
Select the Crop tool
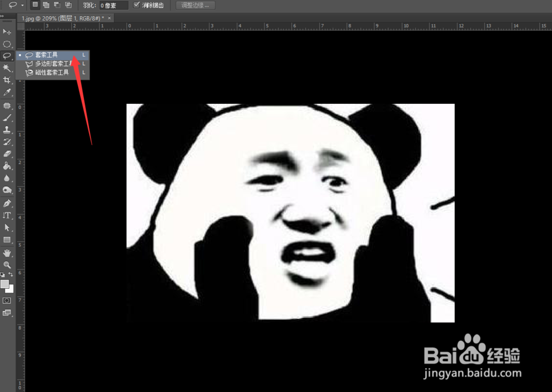click(7, 80)
